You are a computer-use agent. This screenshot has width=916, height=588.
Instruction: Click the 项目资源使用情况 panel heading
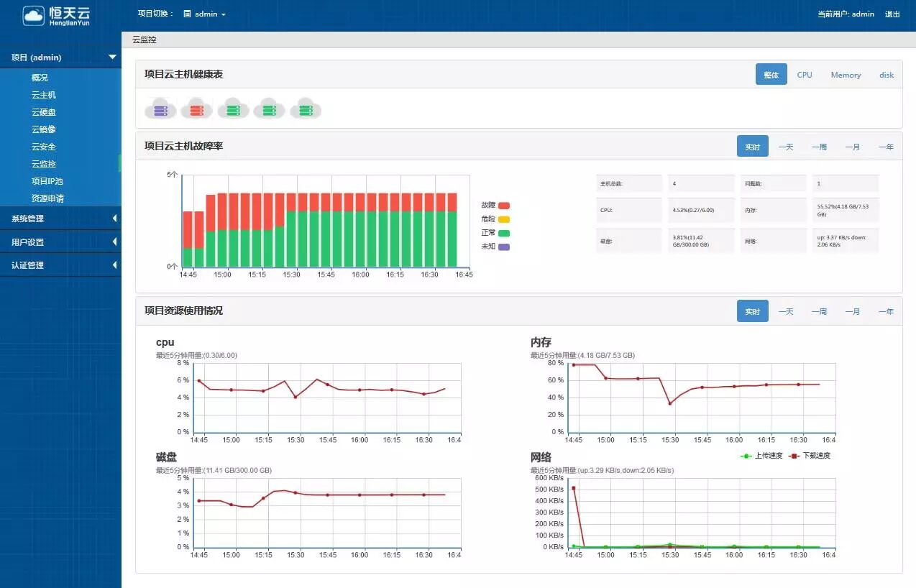click(183, 311)
